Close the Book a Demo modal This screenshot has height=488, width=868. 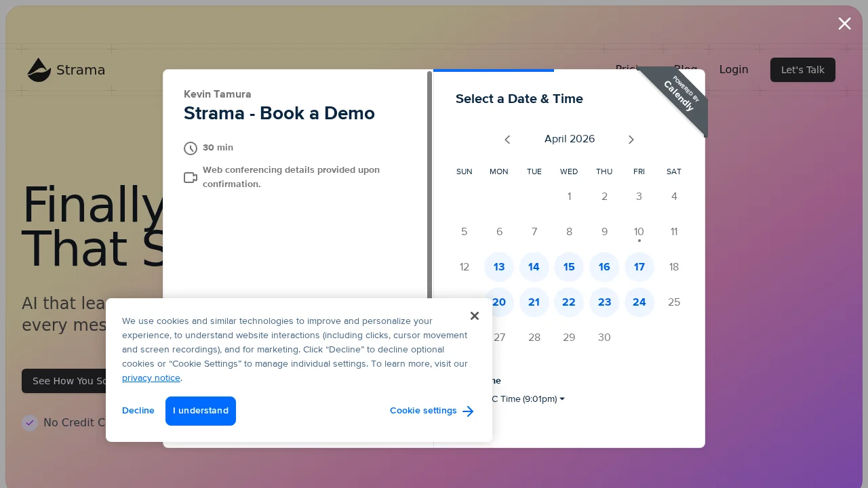pyautogui.click(x=844, y=24)
